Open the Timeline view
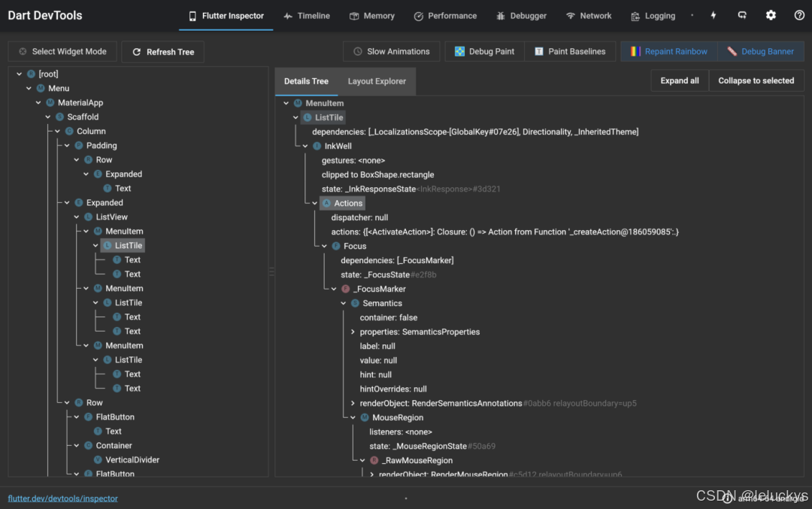812x509 pixels. tap(306, 15)
